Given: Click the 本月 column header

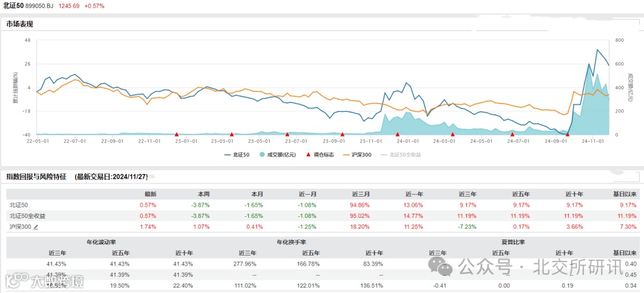Looking at the screenshot, I should pos(258,194).
